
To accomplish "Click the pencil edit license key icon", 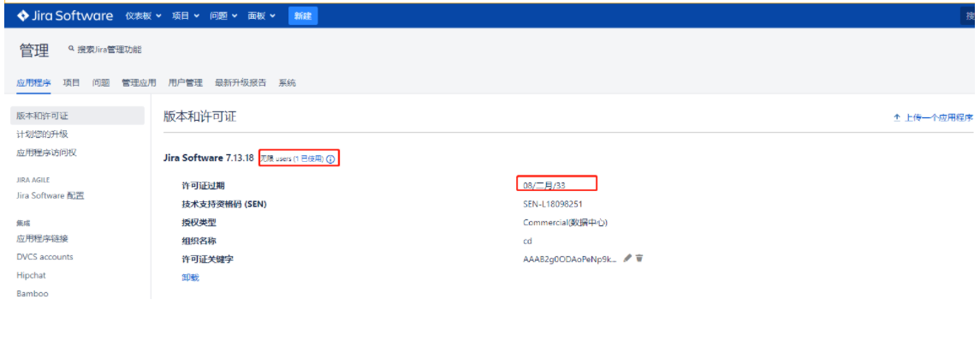I will click(627, 258).
